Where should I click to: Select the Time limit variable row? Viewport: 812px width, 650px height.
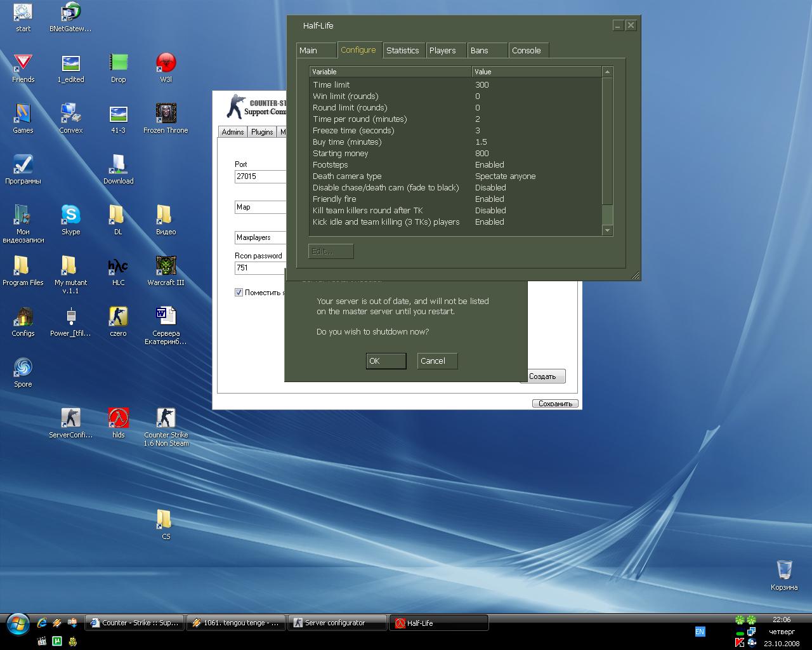[x=455, y=85]
